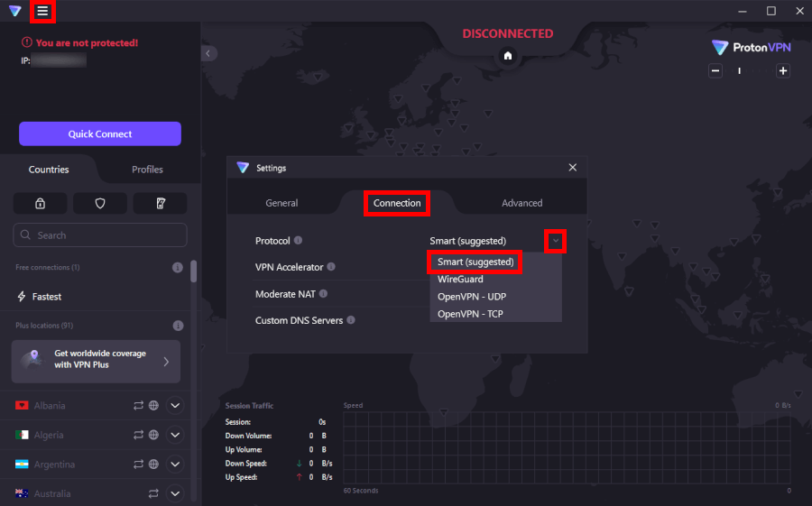Click the home icon under DISCONNECTED
The width and height of the screenshot is (812, 506).
(x=507, y=55)
